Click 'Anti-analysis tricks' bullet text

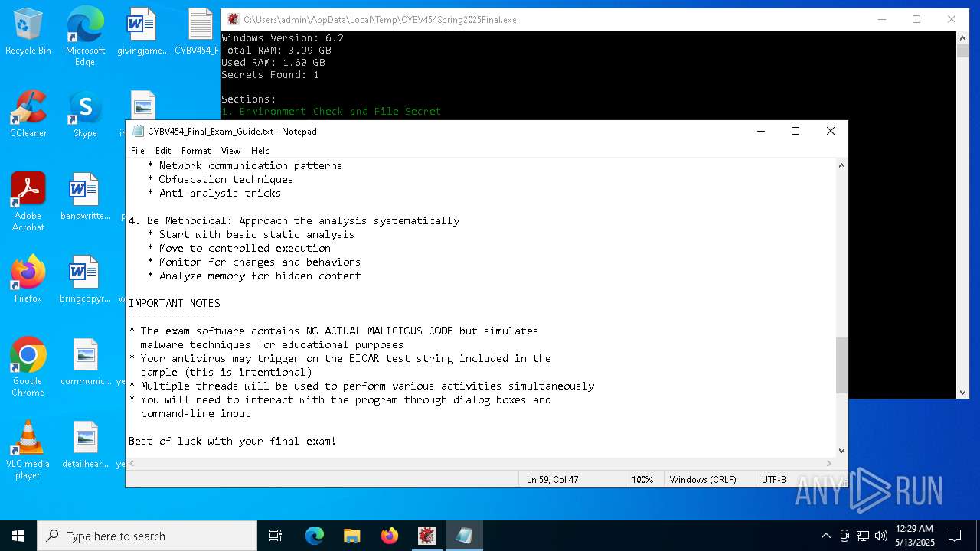pyautogui.click(x=220, y=193)
